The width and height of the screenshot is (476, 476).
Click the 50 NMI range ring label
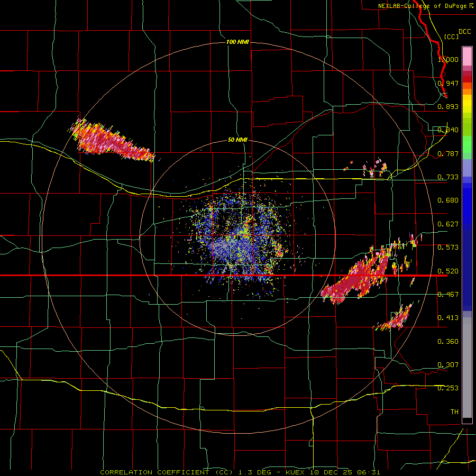237,140
